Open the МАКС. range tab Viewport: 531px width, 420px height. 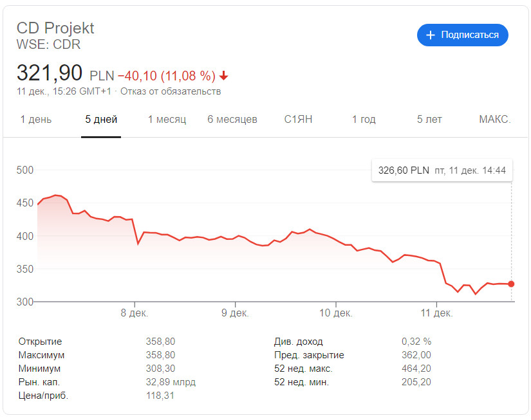click(x=495, y=120)
